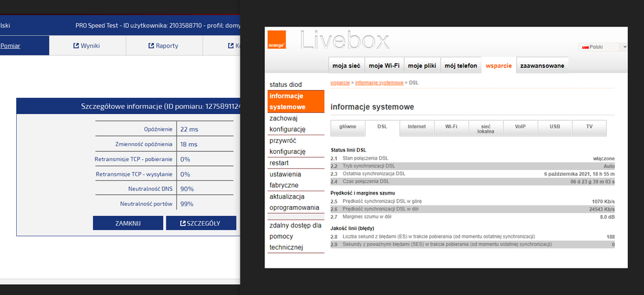Click 'wsparcie' breadcrumb link

[340, 83]
